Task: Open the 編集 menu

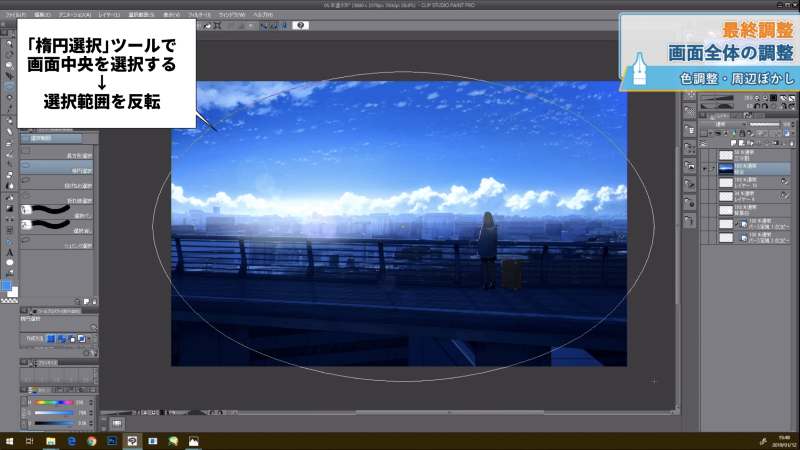Action: [42, 15]
